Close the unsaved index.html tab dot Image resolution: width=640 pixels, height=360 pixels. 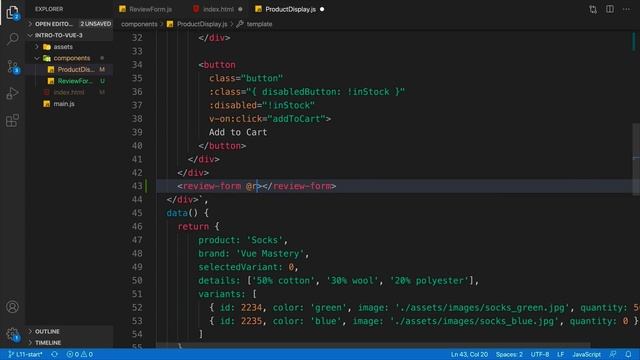point(240,9)
